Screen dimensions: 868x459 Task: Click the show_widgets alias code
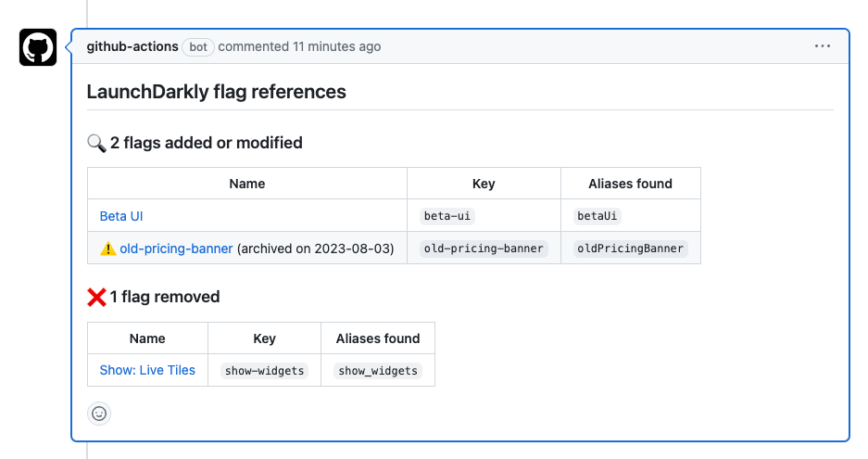(378, 371)
